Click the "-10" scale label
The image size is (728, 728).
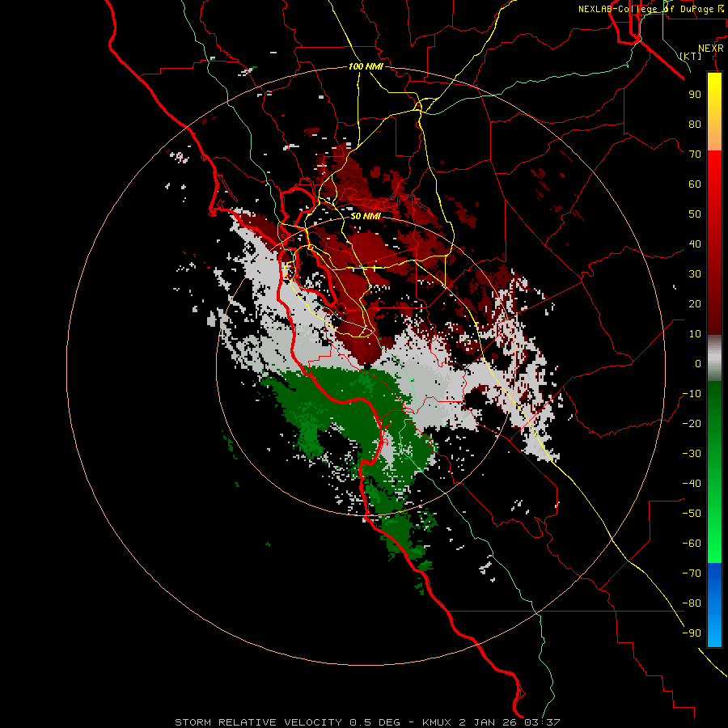click(x=692, y=394)
